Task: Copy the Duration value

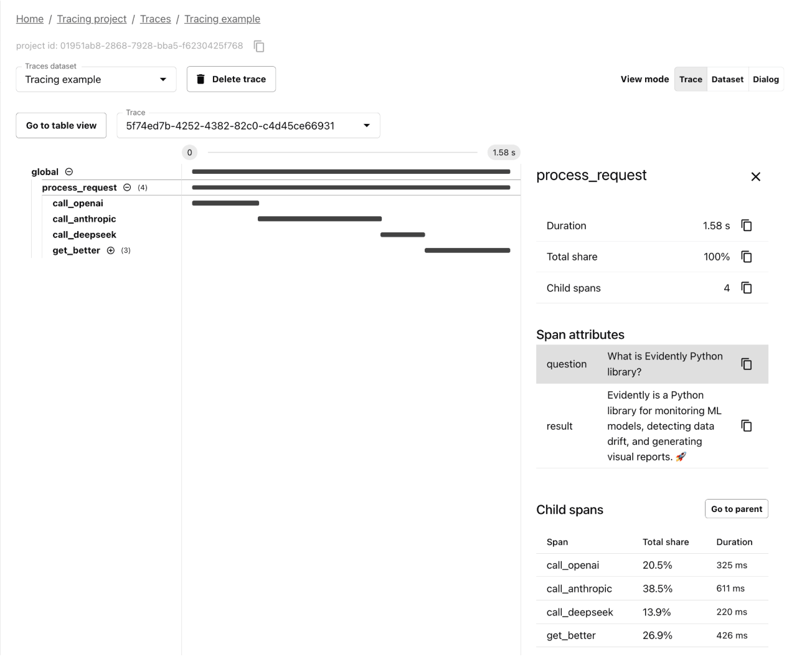Action: coord(747,225)
